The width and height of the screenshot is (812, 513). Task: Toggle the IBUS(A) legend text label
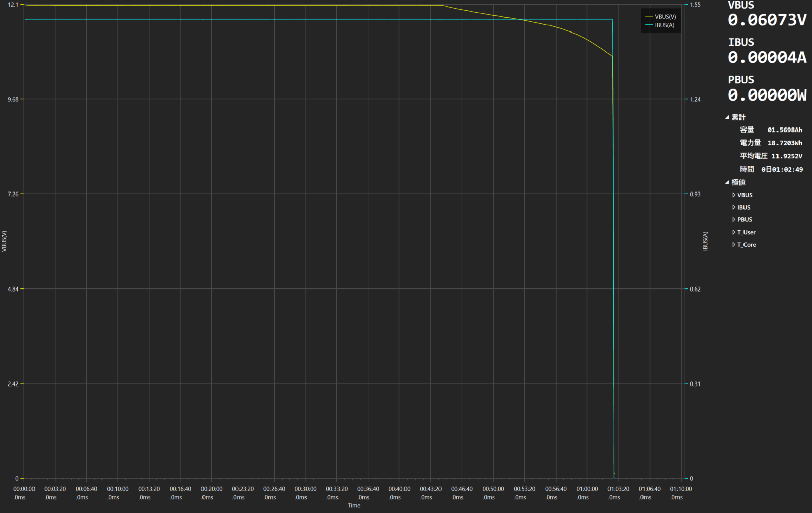click(x=664, y=25)
